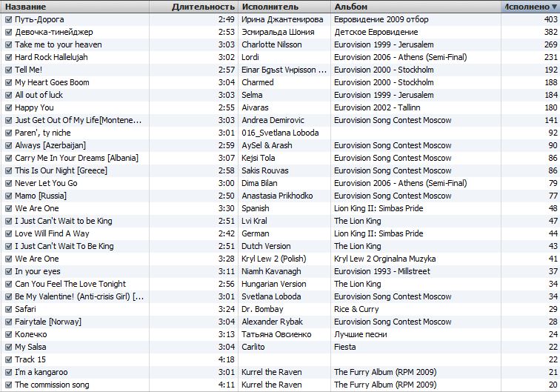The height and width of the screenshot is (392, 560).
Task: Uncheck All out of luck track
Action: [9, 95]
